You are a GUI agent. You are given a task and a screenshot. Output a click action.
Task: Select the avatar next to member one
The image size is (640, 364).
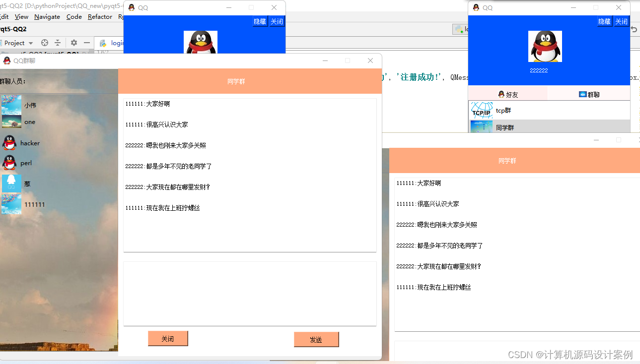coord(11,122)
